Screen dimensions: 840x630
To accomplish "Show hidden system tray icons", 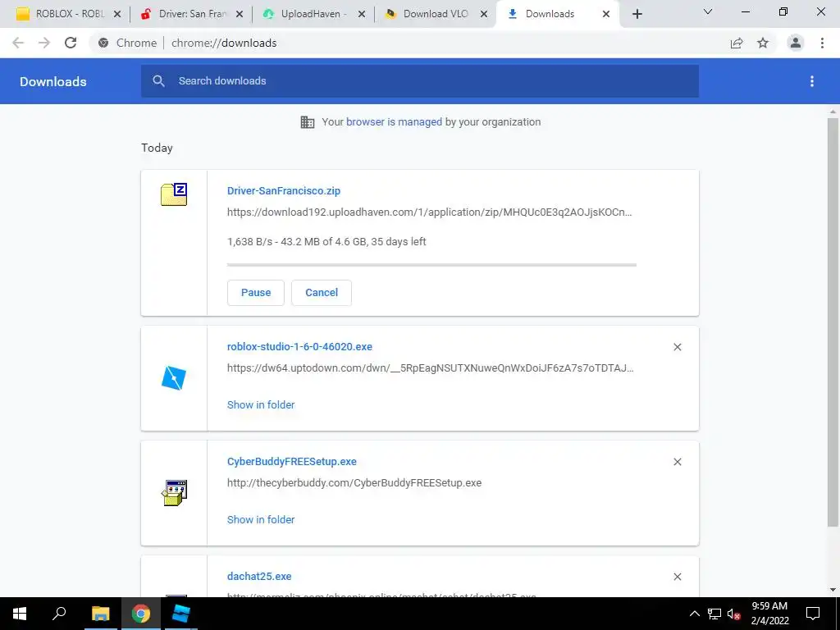I will point(694,614).
